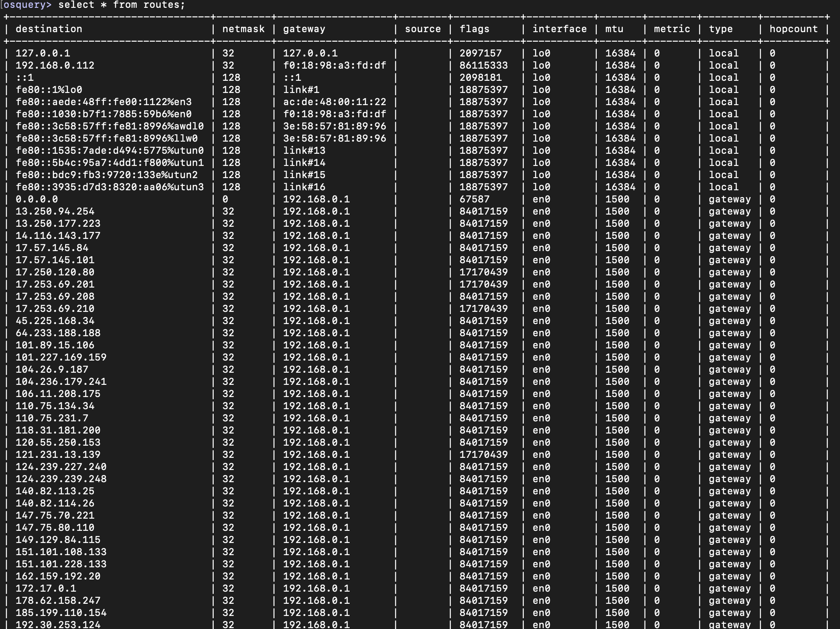This screenshot has width=840, height=629.
Task: Click the interface column header
Action: pyautogui.click(x=559, y=29)
